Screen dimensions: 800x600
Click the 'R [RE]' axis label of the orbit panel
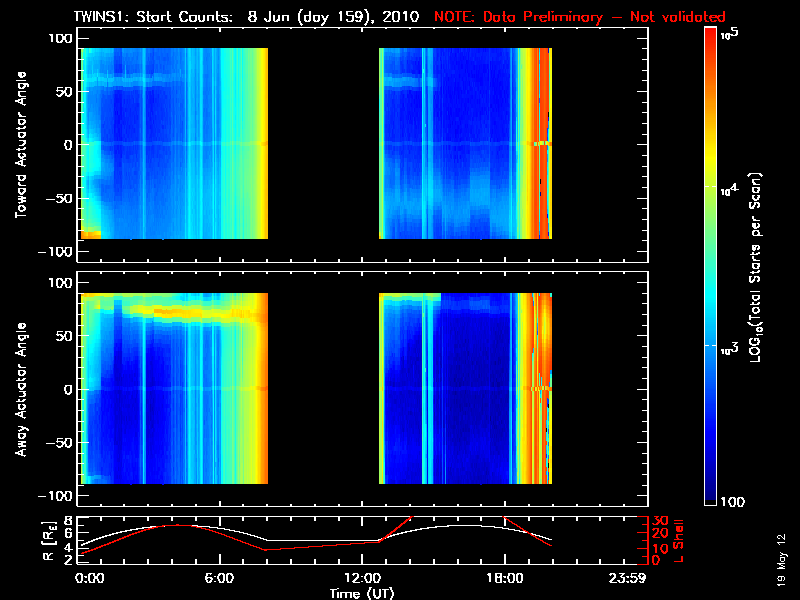click(49, 541)
